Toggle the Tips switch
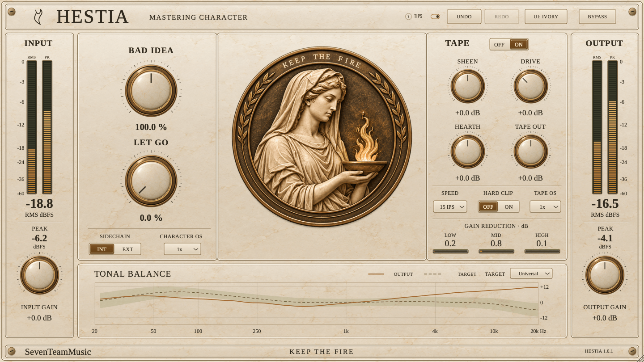 click(x=435, y=17)
